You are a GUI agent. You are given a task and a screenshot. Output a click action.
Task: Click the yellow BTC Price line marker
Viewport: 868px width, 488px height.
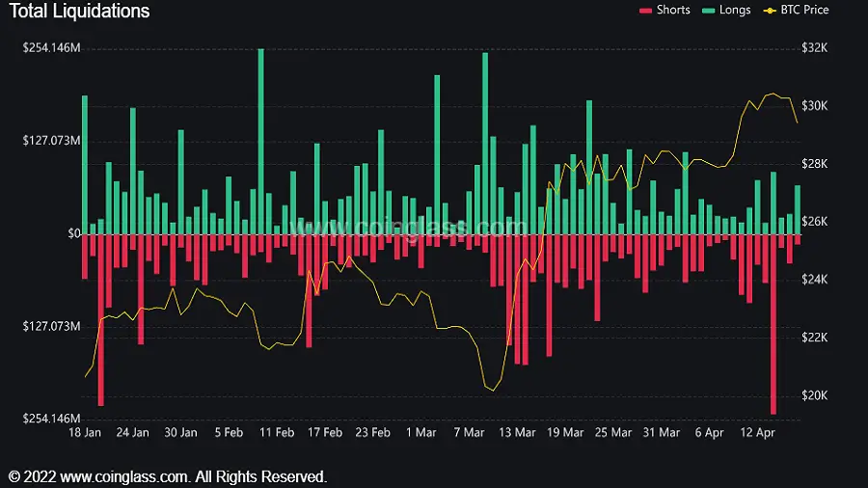coord(770,11)
